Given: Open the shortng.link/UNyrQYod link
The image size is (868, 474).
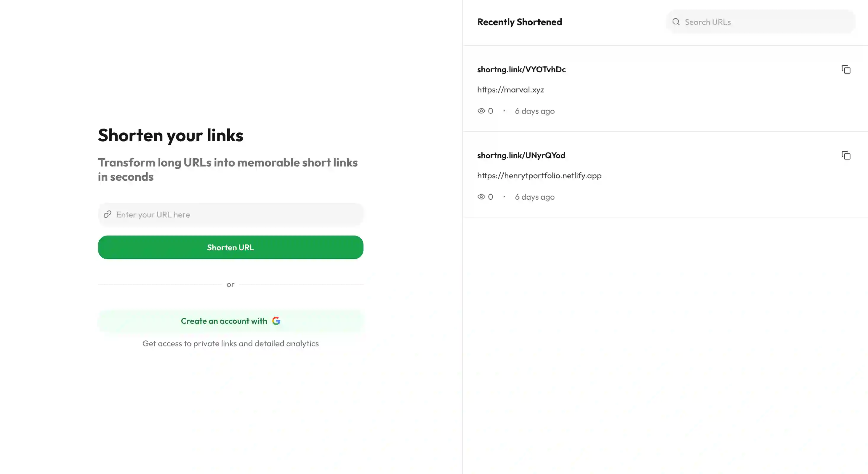Looking at the screenshot, I should [x=521, y=155].
